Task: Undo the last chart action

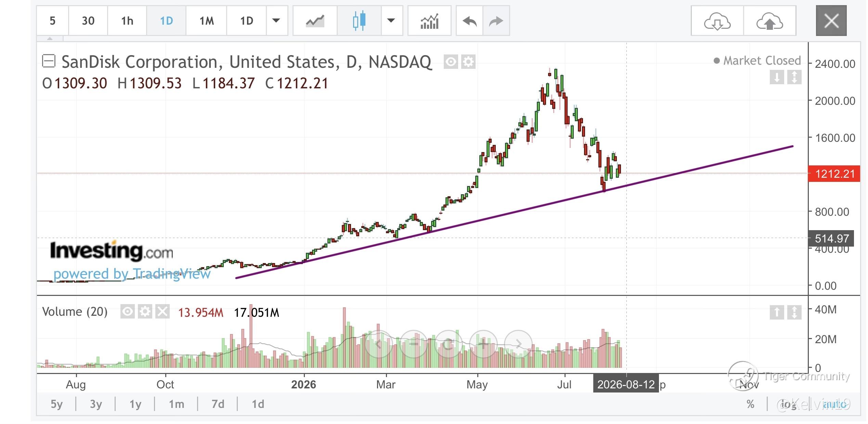Action: point(470,21)
